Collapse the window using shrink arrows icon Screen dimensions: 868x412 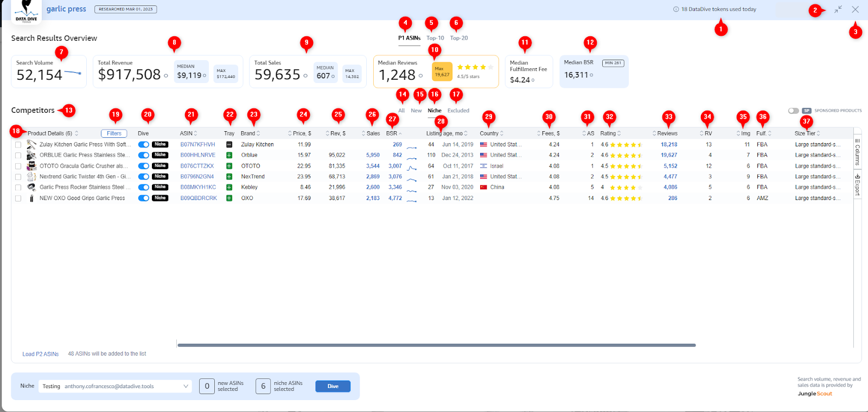[838, 9]
